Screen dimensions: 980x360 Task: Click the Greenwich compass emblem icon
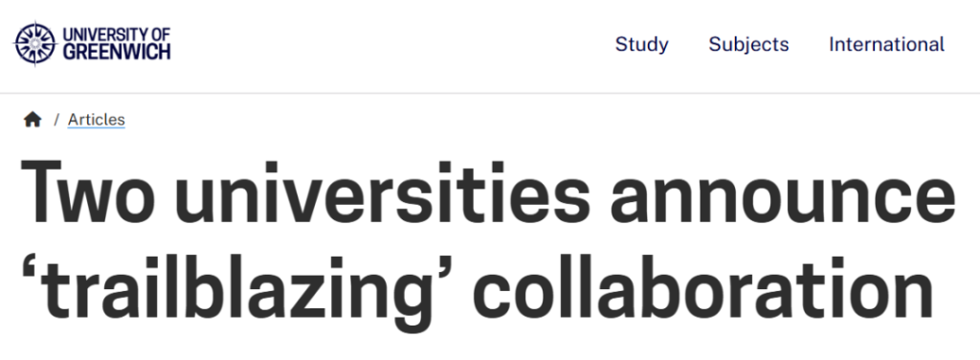pyautogui.click(x=35, y=44)
